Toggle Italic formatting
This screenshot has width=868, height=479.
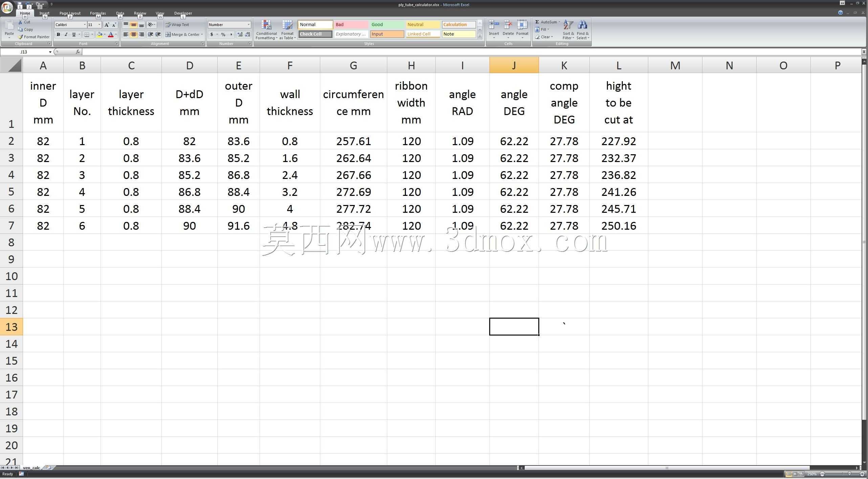click(66, 35)
